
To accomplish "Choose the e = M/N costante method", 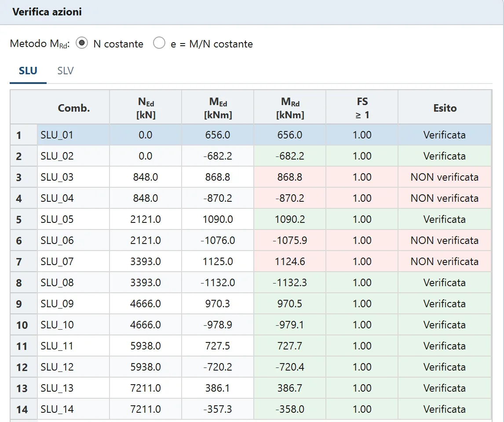I will click(x=159, y=43).
